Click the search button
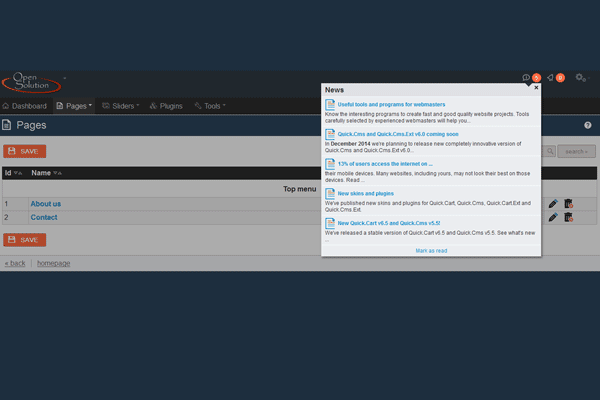 [575, 151]
